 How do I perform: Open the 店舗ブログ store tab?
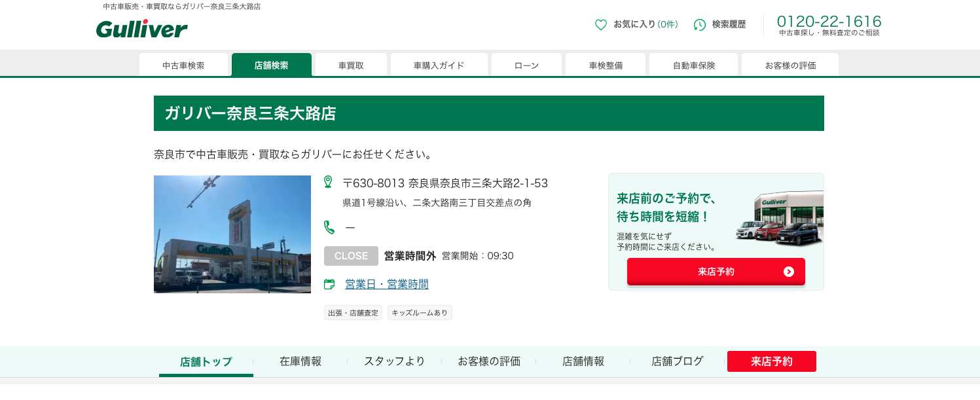point(678,361)
